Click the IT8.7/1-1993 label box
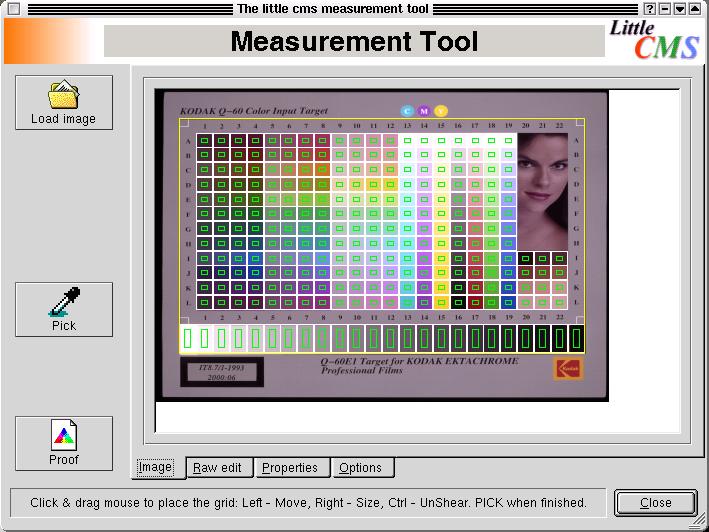 pos(219,373)
